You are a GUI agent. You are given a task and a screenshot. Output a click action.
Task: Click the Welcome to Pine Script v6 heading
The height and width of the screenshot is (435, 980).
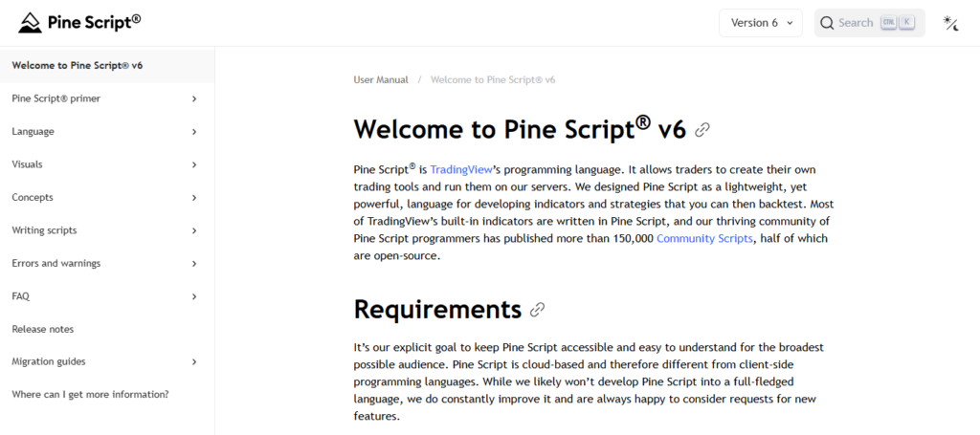(x=520, y=129)
